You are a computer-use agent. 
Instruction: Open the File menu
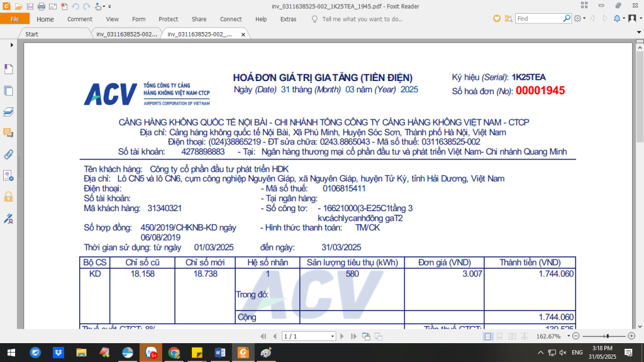click(x=15, y=19)
